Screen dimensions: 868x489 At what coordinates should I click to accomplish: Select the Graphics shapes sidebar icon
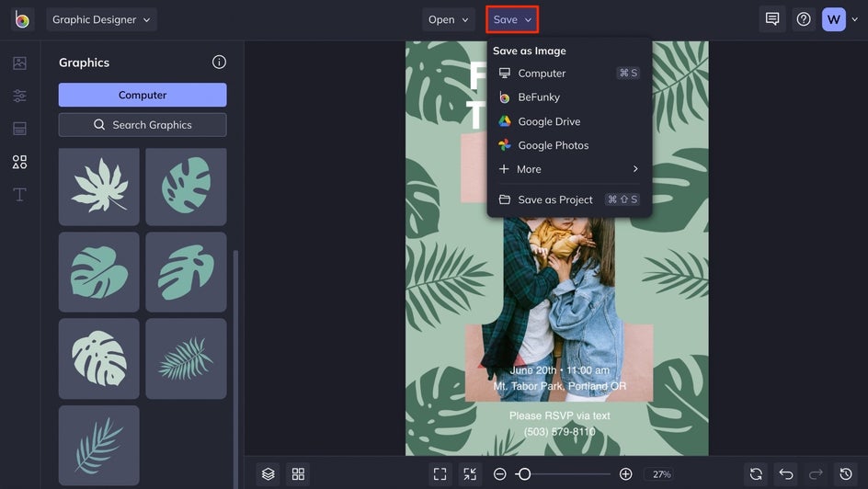click(19, 162)
